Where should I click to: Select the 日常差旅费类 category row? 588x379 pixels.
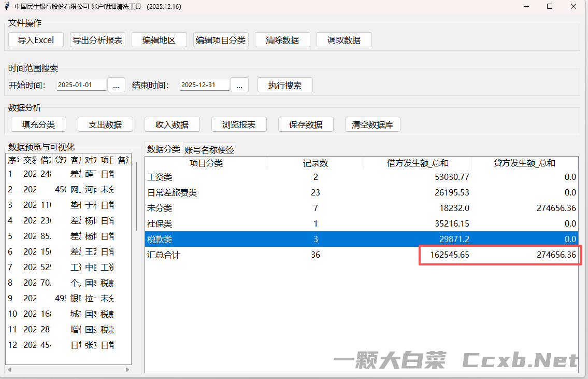311,193
